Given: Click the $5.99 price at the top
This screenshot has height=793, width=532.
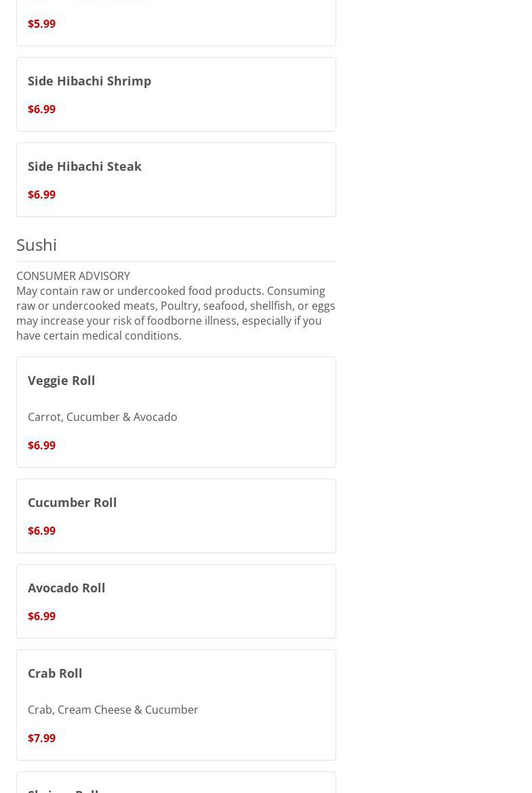Looking at the screenshot, I should click(x=41, y=24).
